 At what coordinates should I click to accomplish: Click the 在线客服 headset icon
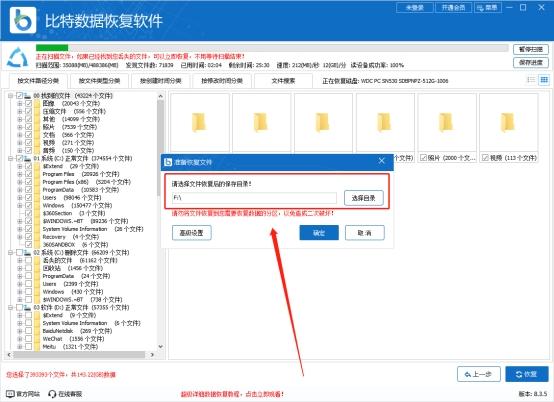coord(52,394)
